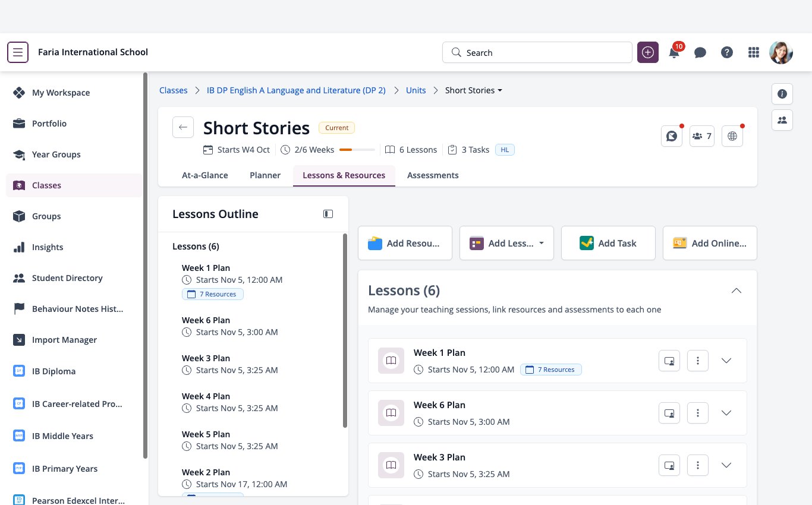The height and width of the screenshot is (505, 812).
Task: Click the Units breadcrumb link
Action: pyautogui.click(x=416, y=90)
